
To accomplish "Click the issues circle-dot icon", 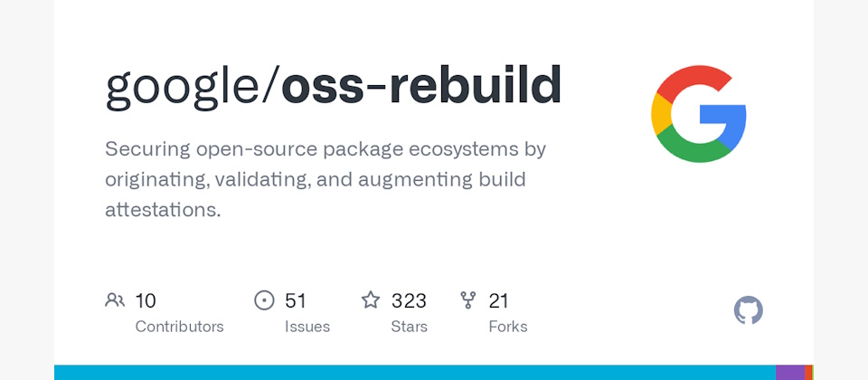I will [x=264, y=300].
